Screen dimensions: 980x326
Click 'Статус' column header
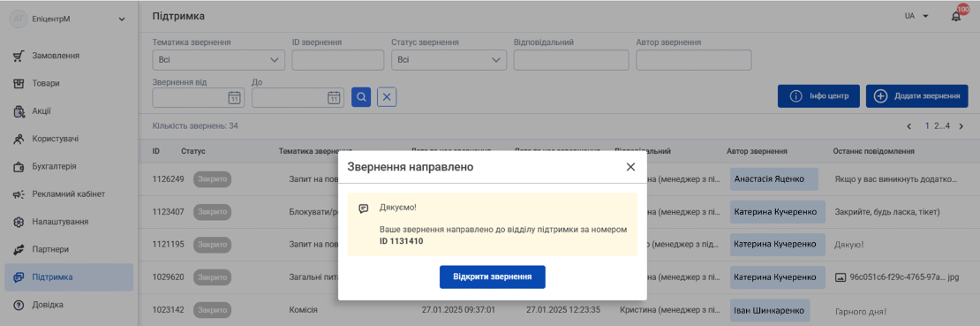click(x=193, y=151)
